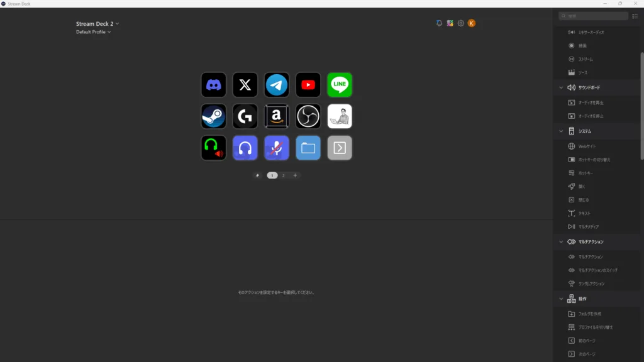Viewport: 644px width, 362px height.
Task: Select the grey next-page arrow key
Action: coord(340,148)
